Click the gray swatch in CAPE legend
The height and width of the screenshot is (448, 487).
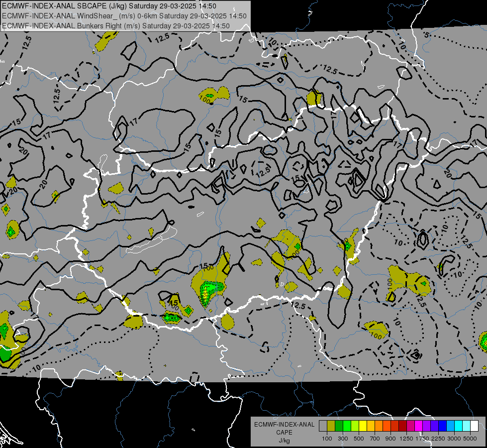tap(323, 426)
